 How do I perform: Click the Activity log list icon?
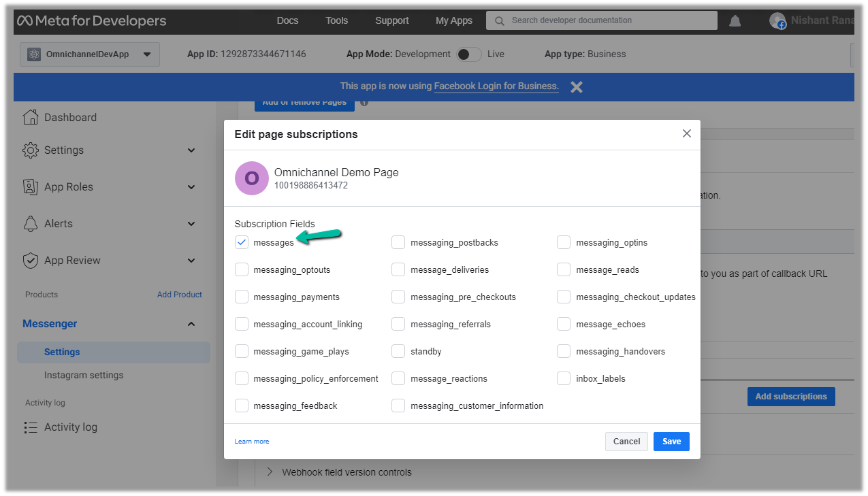tap(31, 427)
